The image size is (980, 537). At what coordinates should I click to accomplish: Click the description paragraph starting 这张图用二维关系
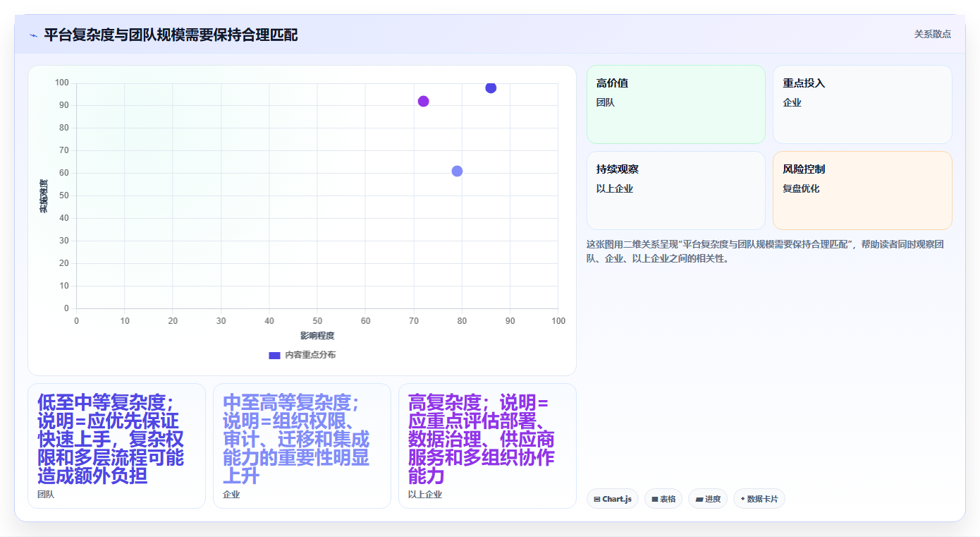[x=764, y=251]
